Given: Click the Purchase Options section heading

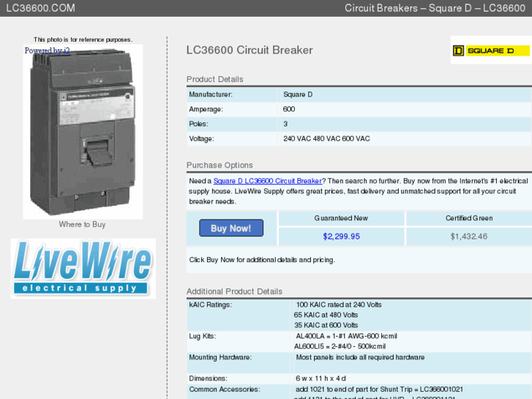Looking at the screenshot, I should point(220,165).
